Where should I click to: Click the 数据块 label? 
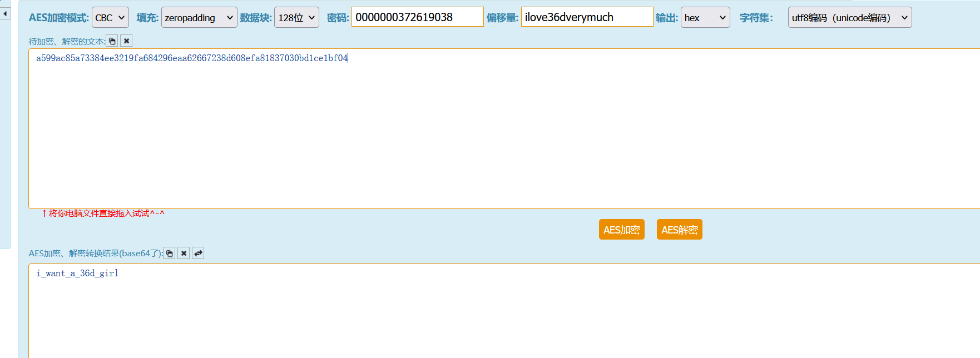pyautogui.click(x=256, y=18)
